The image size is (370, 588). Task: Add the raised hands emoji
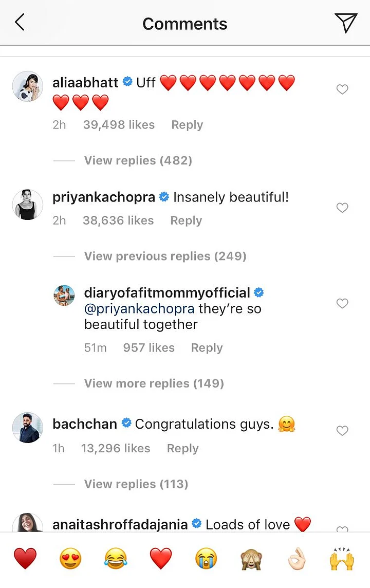point(342,559)
